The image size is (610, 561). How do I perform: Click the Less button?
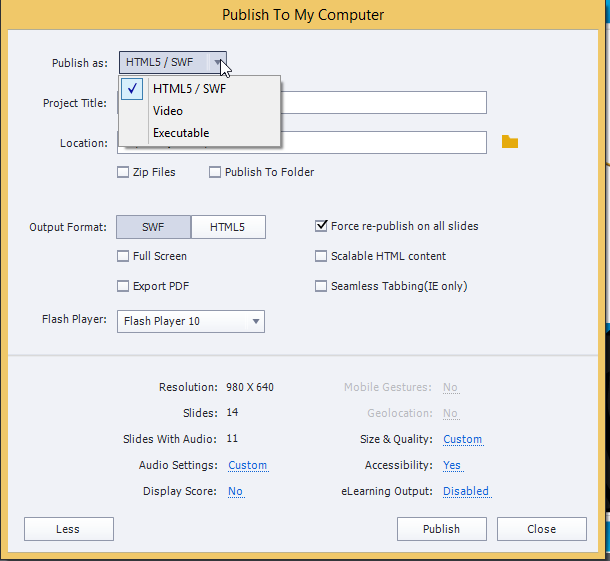click(68, 529)
